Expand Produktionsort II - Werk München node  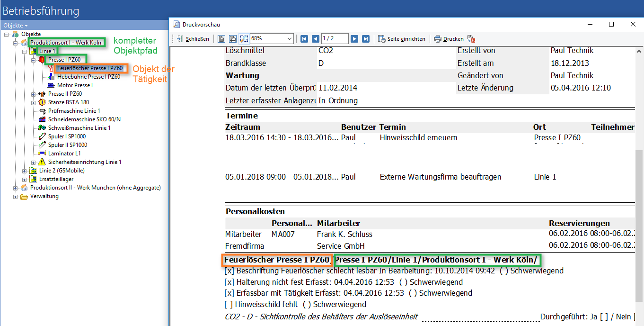click(16, 188)
